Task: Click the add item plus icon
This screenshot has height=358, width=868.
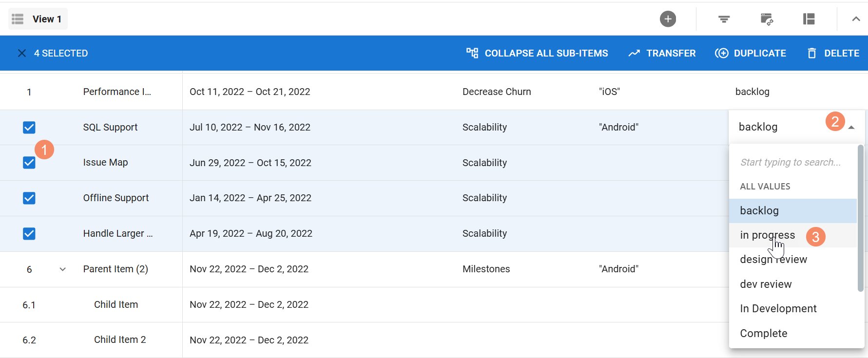Action: pos(668,19)
